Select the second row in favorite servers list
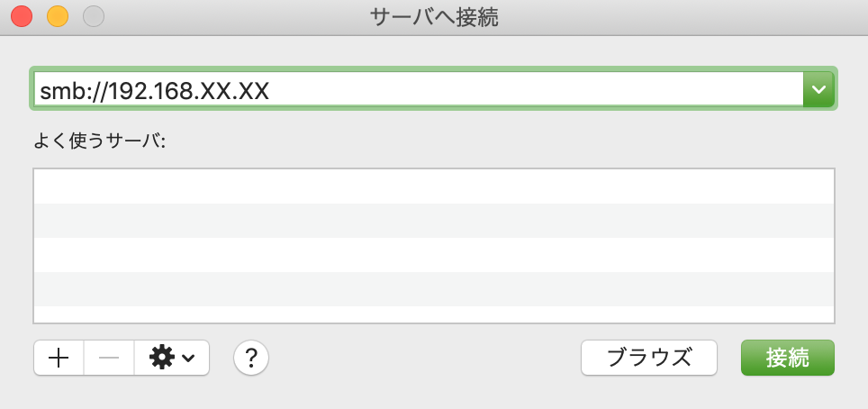This screenshot has height=409, width=868. pyautogui.click(x=434, y=220)
